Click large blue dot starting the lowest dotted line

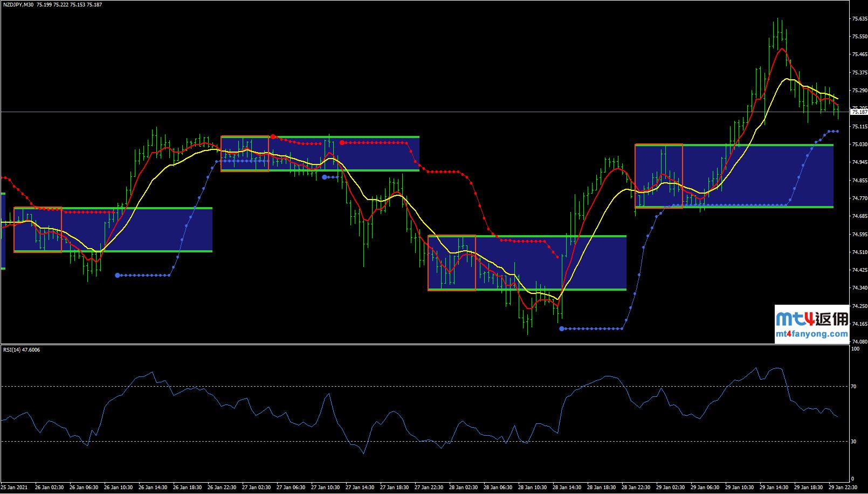[561, 328]
